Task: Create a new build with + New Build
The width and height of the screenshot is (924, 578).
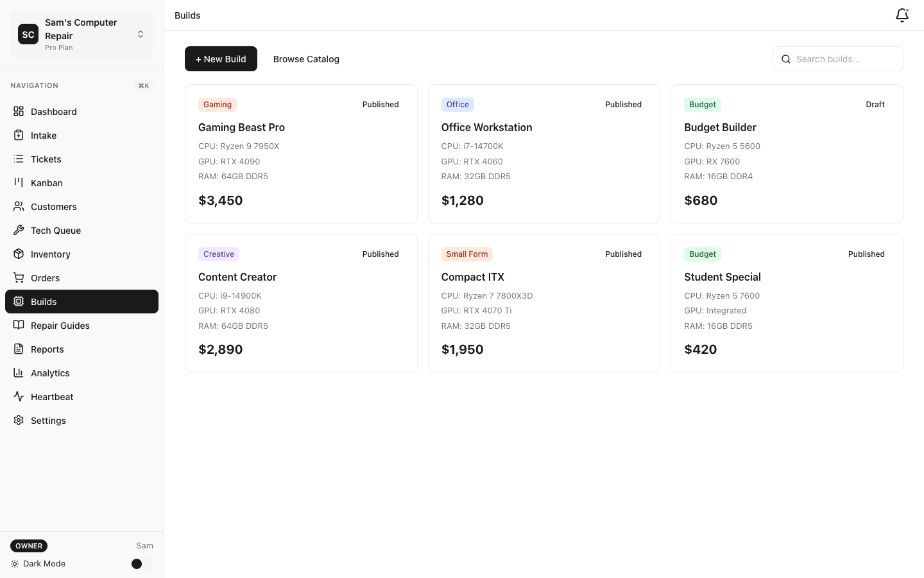Action: (221, 58)
